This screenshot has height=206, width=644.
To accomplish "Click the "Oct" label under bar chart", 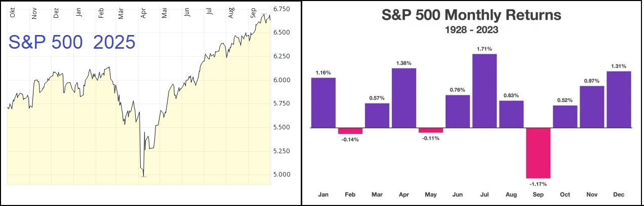I will click(x=565, y=194).
